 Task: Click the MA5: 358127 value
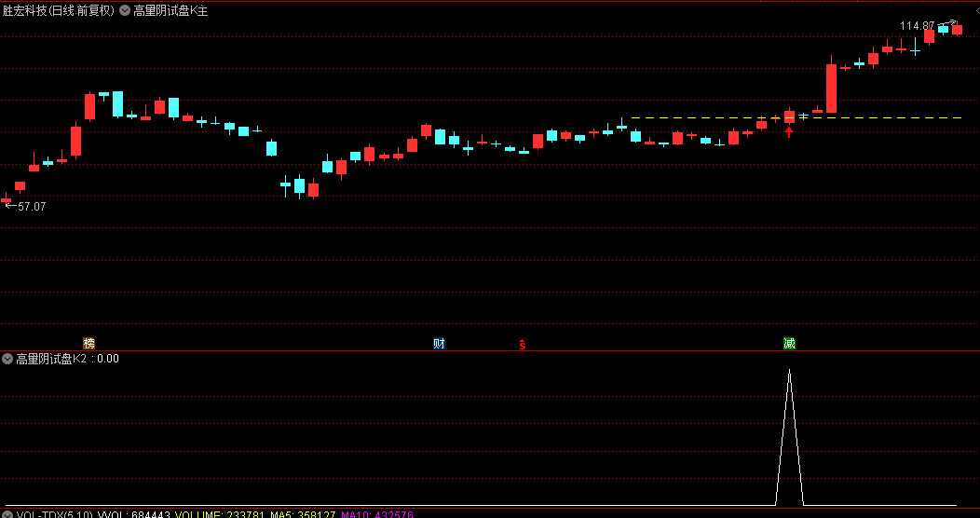tap(303, 515)
